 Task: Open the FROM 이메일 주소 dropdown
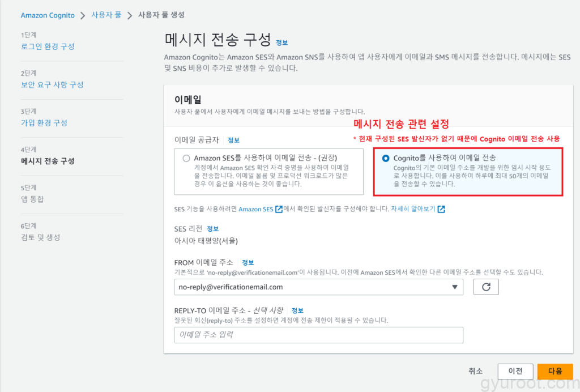tap(318, 287)
